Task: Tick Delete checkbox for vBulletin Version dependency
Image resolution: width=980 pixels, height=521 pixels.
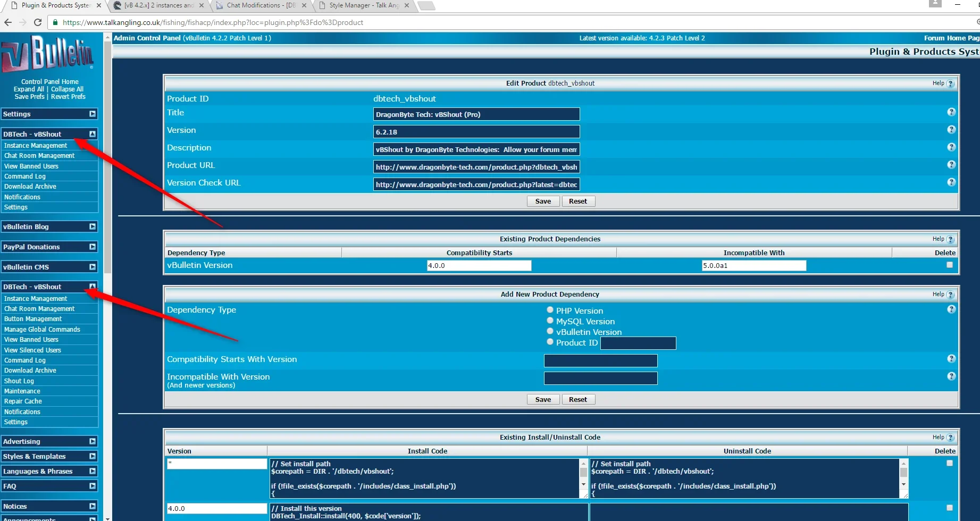Action: click(x=950, y=265)
